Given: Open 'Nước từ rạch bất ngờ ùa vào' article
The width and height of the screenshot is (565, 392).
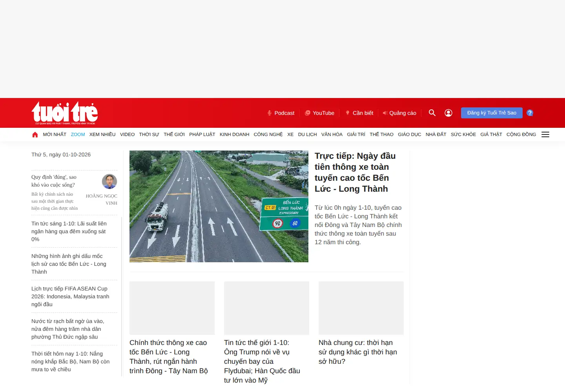Looking at the screenshot, I should point(68,329).
